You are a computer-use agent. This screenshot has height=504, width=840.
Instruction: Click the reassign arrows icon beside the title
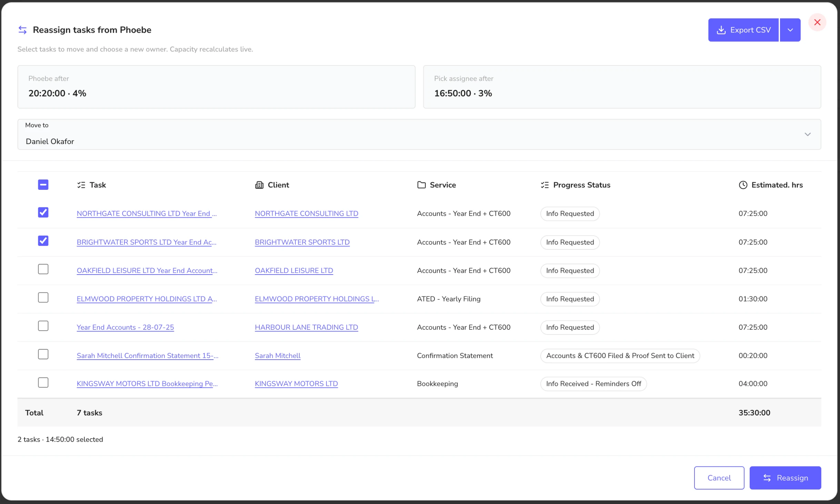[22, 30]
